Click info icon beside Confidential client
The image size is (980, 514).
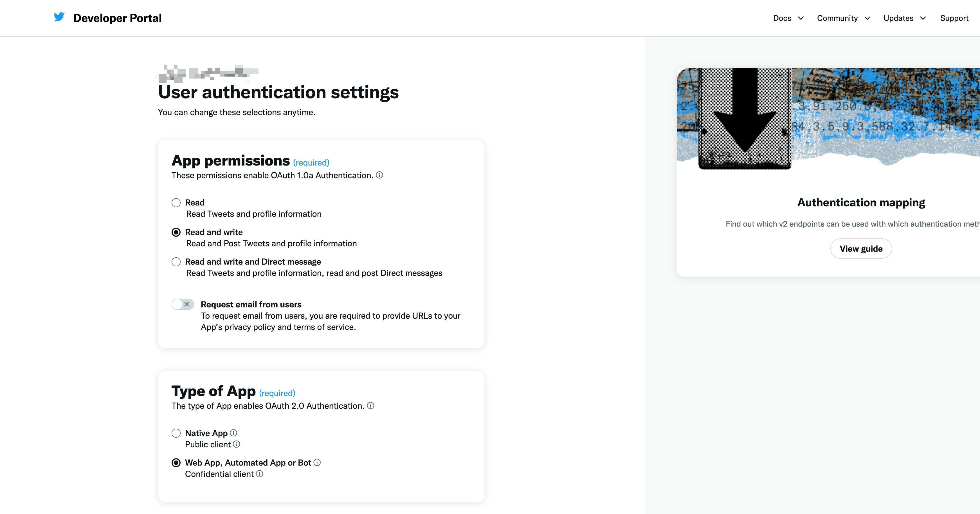click(259, 474)
